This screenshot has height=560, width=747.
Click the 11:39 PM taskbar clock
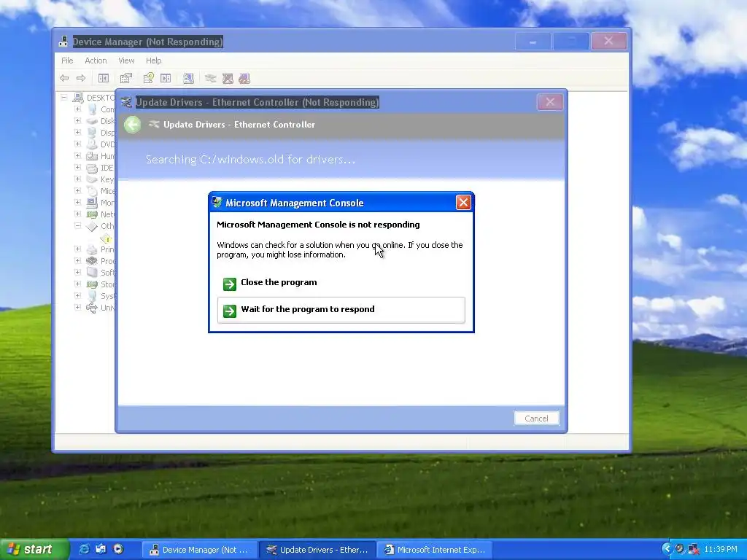point(720,549)
